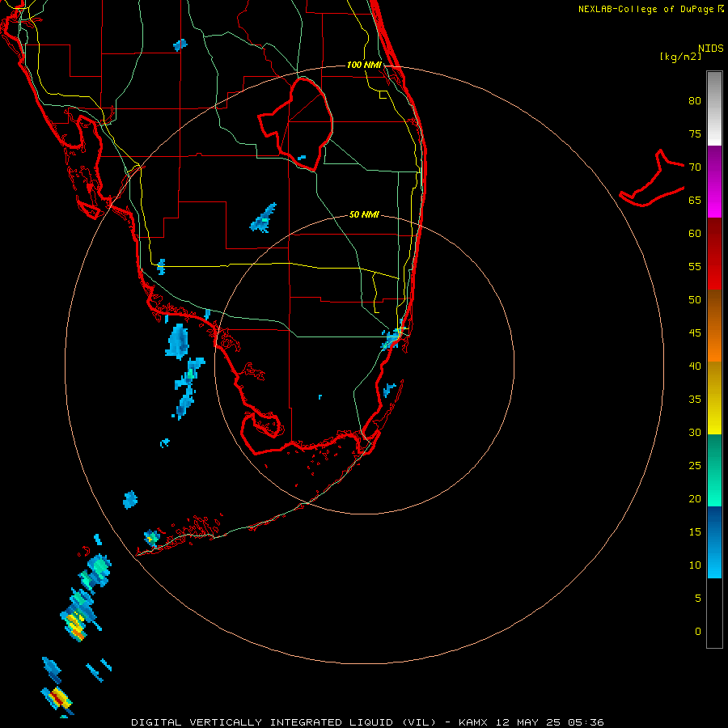The image size is (728, 728).
Task: Select the 50 value on the legend scale
Action: pyautogui.click(x=695, y=299)
